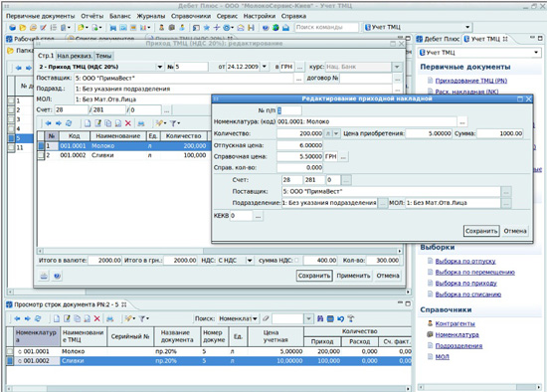
Task: Open Отчёты menu
Action: [92, 16]
